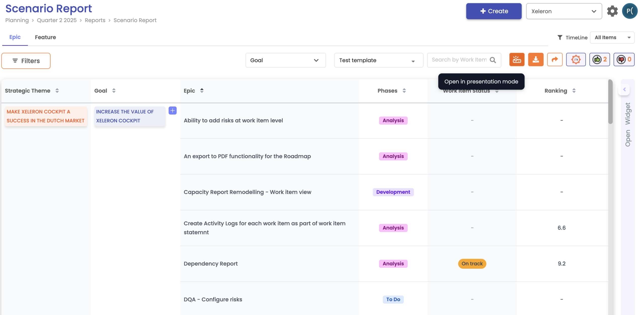Expand the Test template dropdown

(x=378, y=60)
